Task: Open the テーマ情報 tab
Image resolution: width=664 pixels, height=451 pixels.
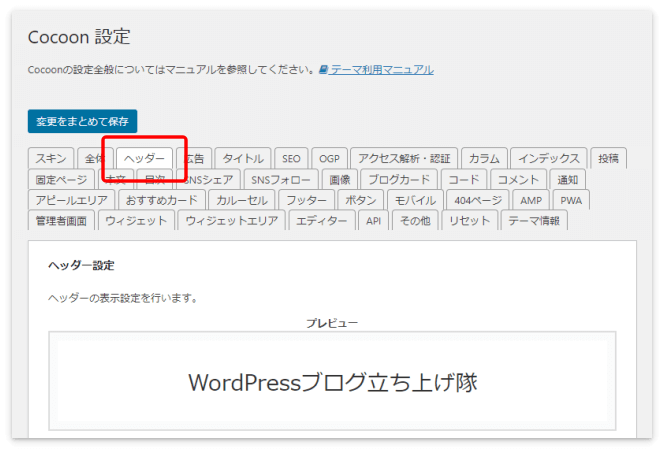Action: (x=534, y=220)
